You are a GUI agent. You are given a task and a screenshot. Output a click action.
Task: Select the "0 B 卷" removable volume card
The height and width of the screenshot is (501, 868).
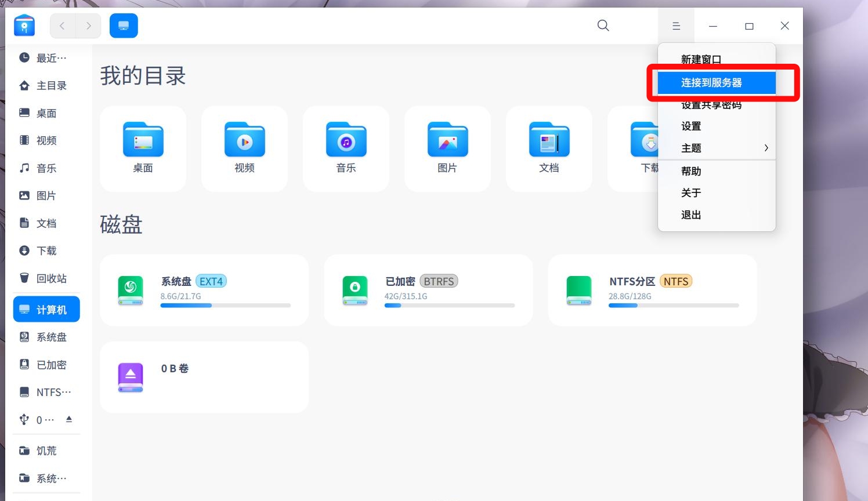(204, 377)
